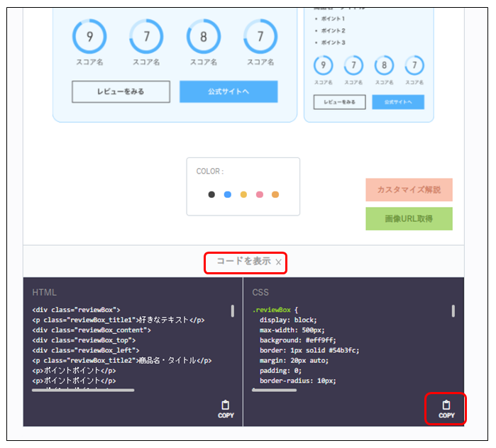This screenshot has width=496, height=448.
Task: Open the カスタマイズ解説 button
Action: pos(409,189)
